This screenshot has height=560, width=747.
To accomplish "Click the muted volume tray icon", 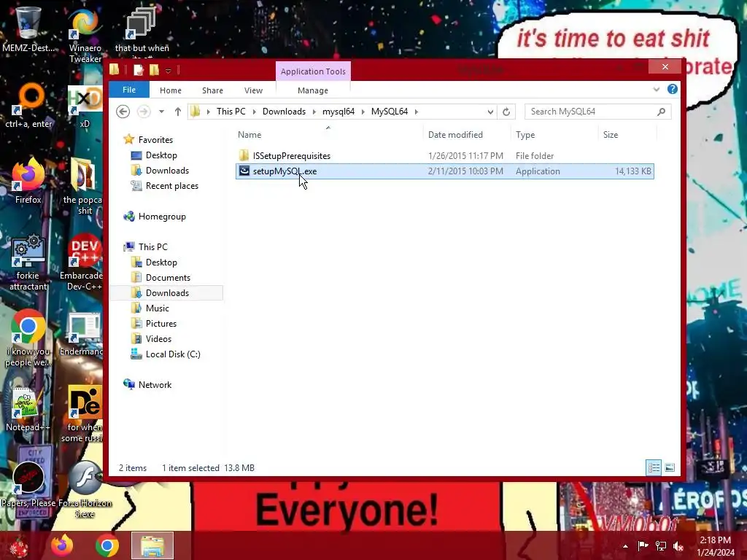I will point(678,545).
